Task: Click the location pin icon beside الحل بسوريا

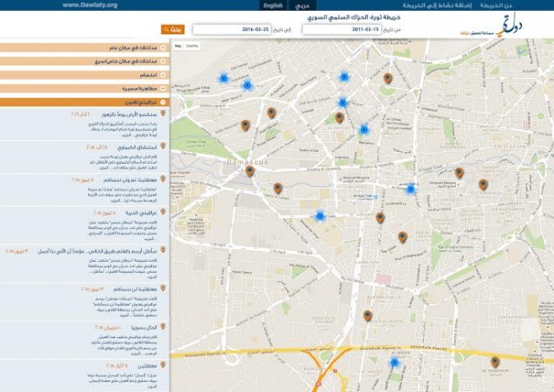Action: (163, 327)
